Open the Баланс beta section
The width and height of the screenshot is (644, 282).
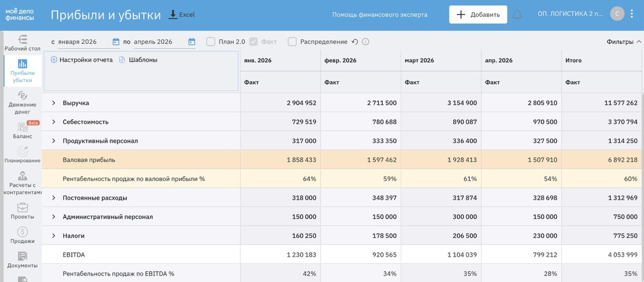coord(22,130)
